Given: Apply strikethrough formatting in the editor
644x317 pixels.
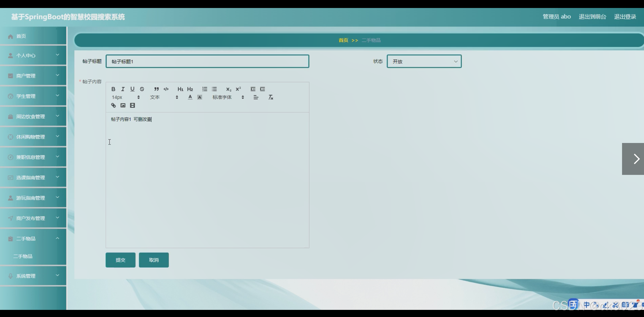Looking at the screenshot, I should click(142, 89).
